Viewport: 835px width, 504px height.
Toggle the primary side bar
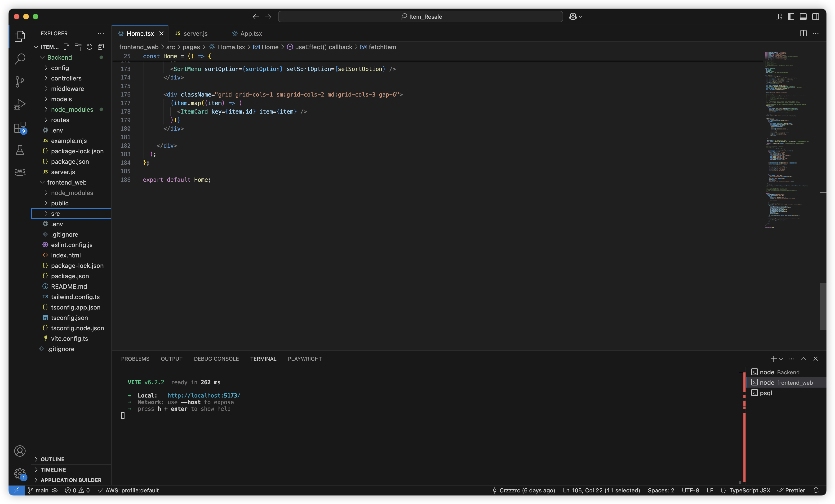tap(791, 17)
